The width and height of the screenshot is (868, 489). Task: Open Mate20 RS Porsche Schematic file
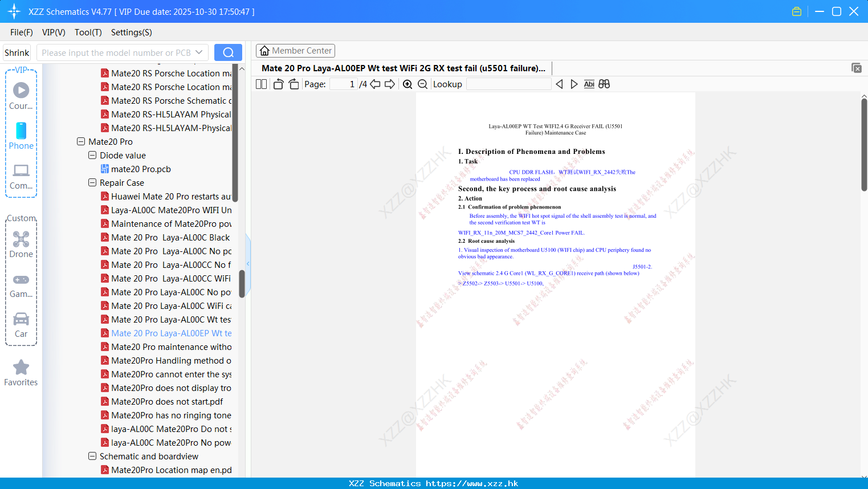(x=166, y=100)
